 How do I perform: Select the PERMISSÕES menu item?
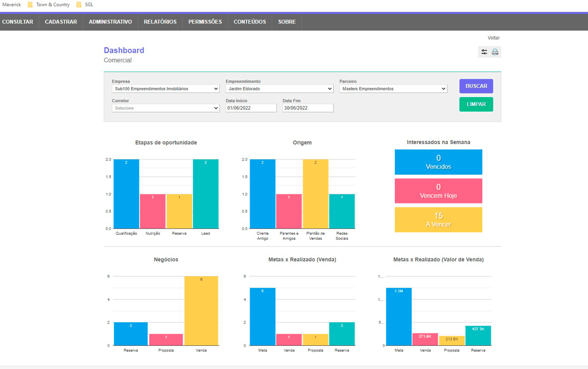205,22
